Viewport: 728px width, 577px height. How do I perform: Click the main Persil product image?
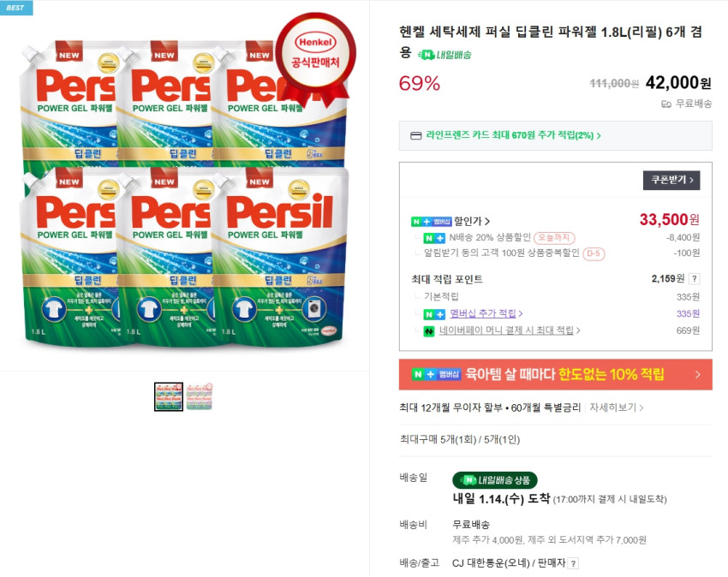pyautogui.click(x=184, y=193)
